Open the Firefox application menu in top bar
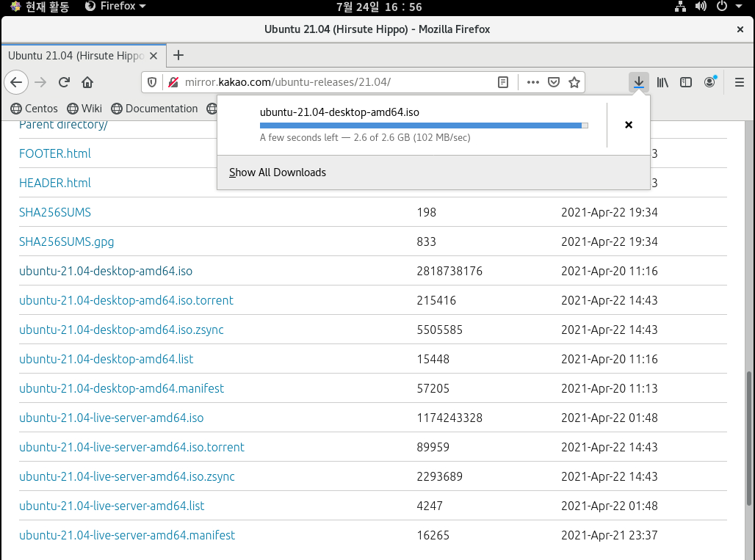The width and height of the screenshot is (755, 560). [115, 7]
